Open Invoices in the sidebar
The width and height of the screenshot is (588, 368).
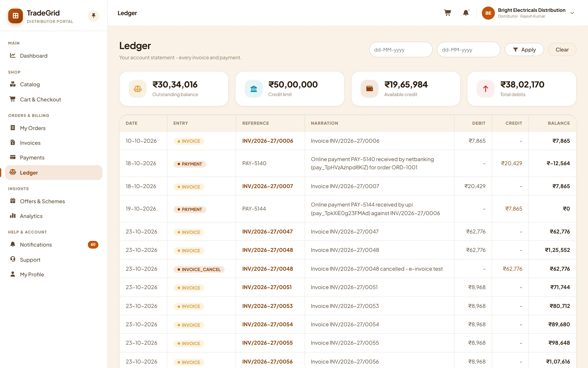53,143
